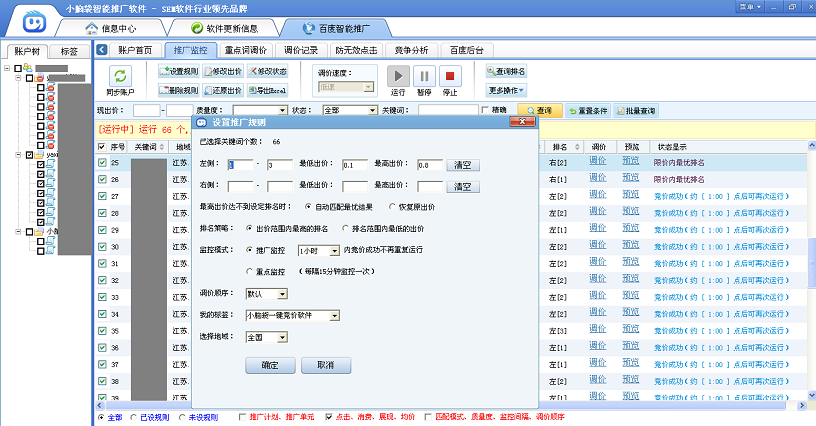The height and width of the screenshot is (426, 816).
Task: Select the 重点监控 radio button
Action: (249, 271)
